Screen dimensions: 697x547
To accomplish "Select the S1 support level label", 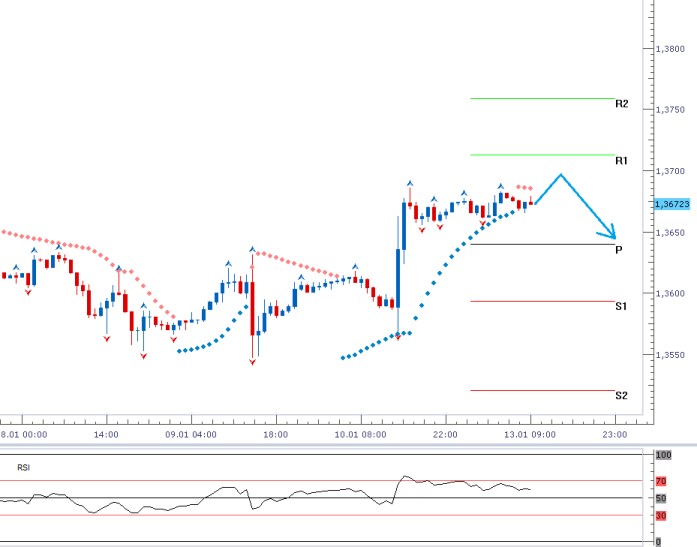I will point(621,306).
